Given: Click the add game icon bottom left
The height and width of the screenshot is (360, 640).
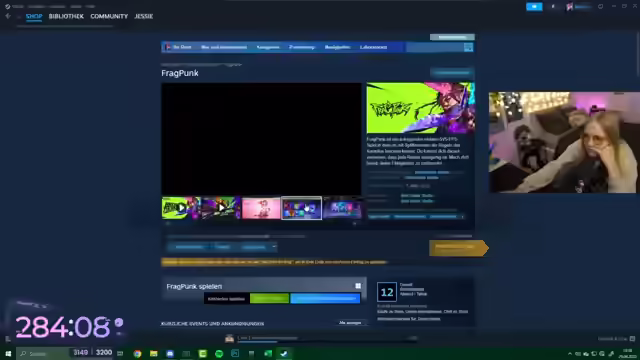Looking at the screenshot, I should 8,339.
